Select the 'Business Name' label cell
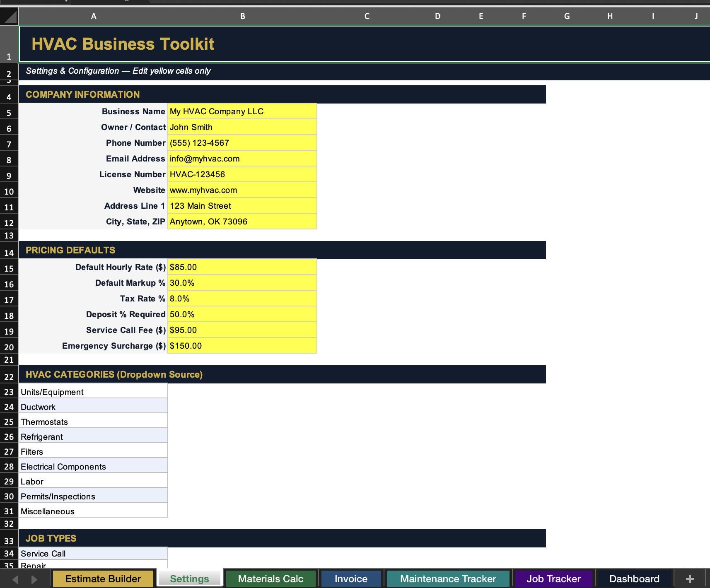The image size is (710, 588). [93, 111]
